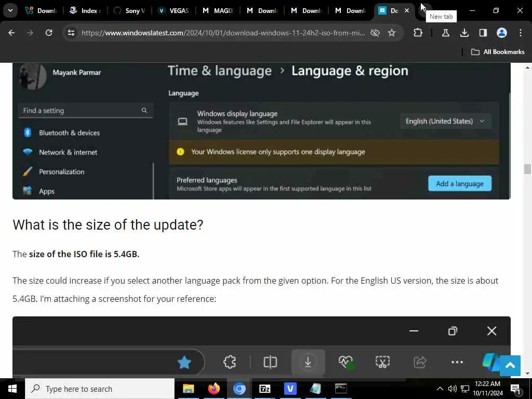
Task: Open Chrome downloads icon
Action: (464, 33)
